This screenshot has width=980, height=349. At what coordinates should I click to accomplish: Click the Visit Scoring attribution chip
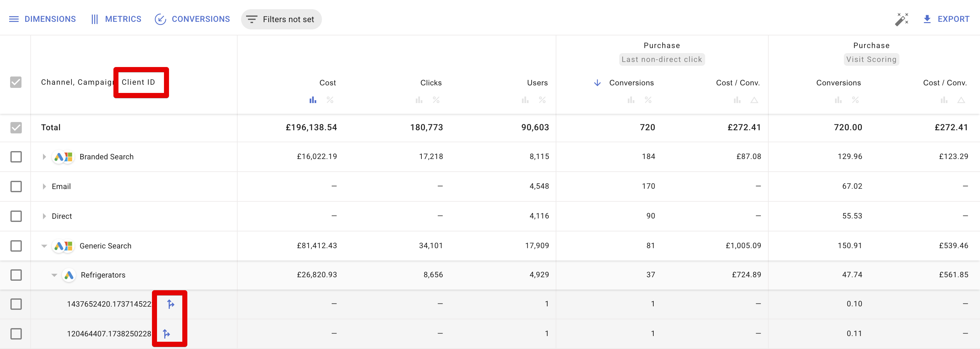871,59
